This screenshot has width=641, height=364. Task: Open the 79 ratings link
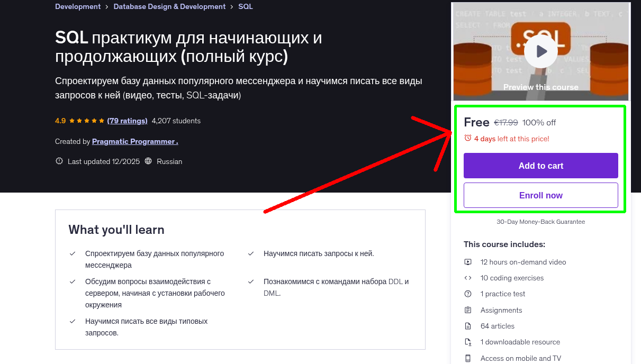coord(127,121)
